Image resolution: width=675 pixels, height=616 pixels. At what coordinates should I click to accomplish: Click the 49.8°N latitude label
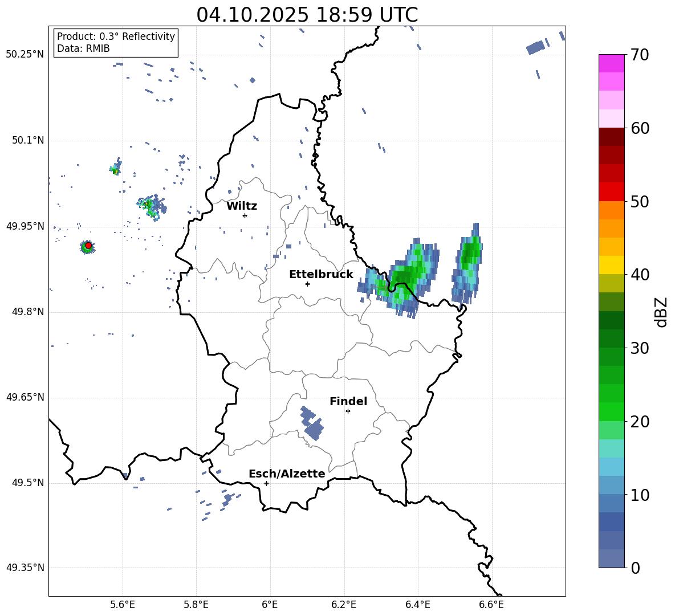click(x=27, y=312)
